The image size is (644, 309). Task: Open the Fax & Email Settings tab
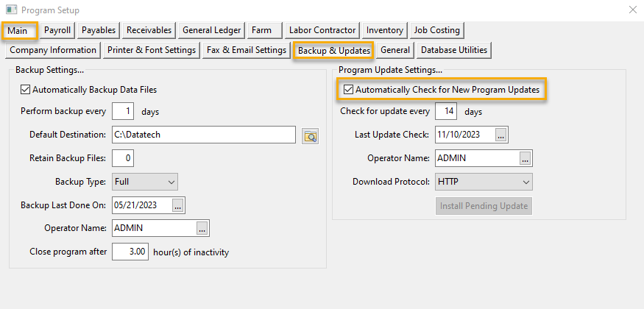tap(246, 50)
